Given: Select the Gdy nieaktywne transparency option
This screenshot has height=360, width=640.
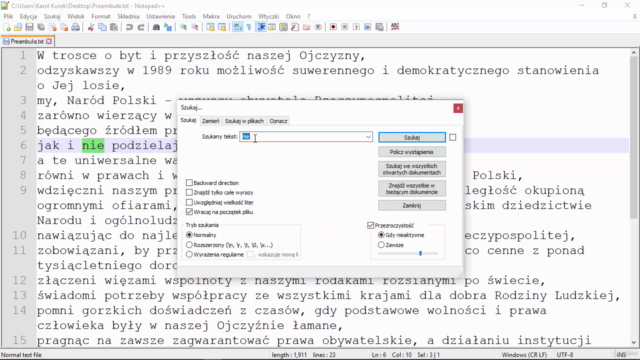Looking at the screenshot, I should click(x=381, y=235).
